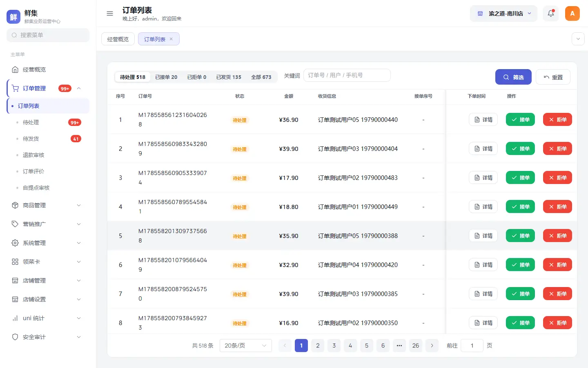Accept the ¥18.80 order with 接单
Viewport: 588px width, 368px height.
520,206
